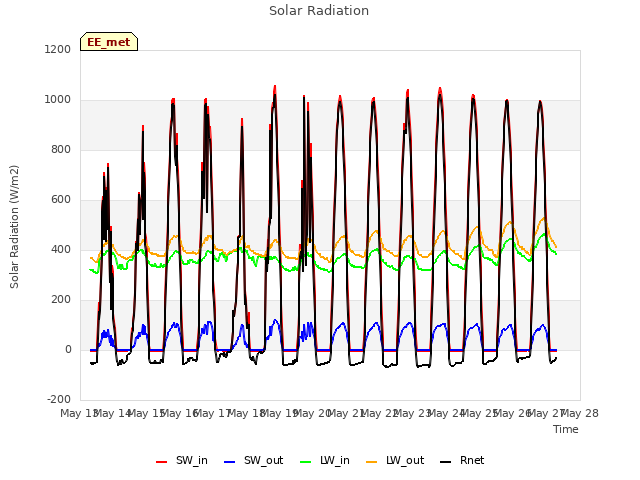Image resolution: width=640 pixels, height=480 pixels.
Task: Click the -200 y-axis tick value
Action: 59,399
